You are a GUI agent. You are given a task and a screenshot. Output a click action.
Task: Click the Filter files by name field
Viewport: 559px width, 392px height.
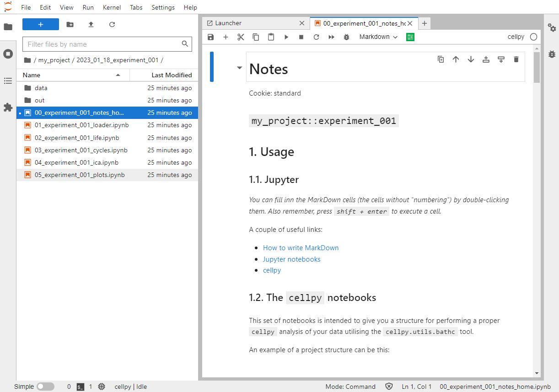[x=107, y=44]
